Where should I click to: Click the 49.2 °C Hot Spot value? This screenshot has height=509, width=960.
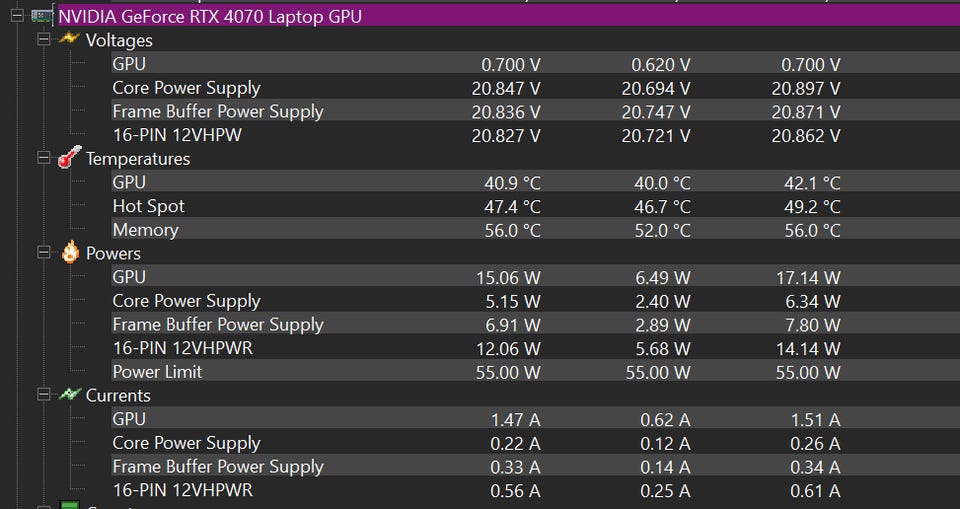(x=812, y=207)
